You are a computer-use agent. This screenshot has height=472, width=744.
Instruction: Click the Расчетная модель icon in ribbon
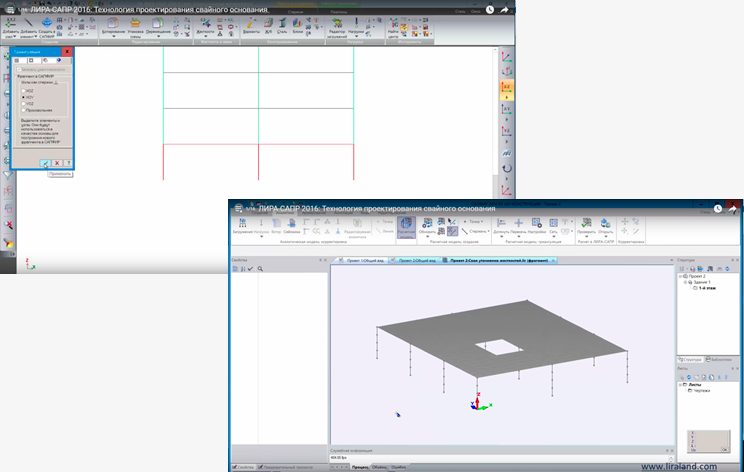(406, 225)
